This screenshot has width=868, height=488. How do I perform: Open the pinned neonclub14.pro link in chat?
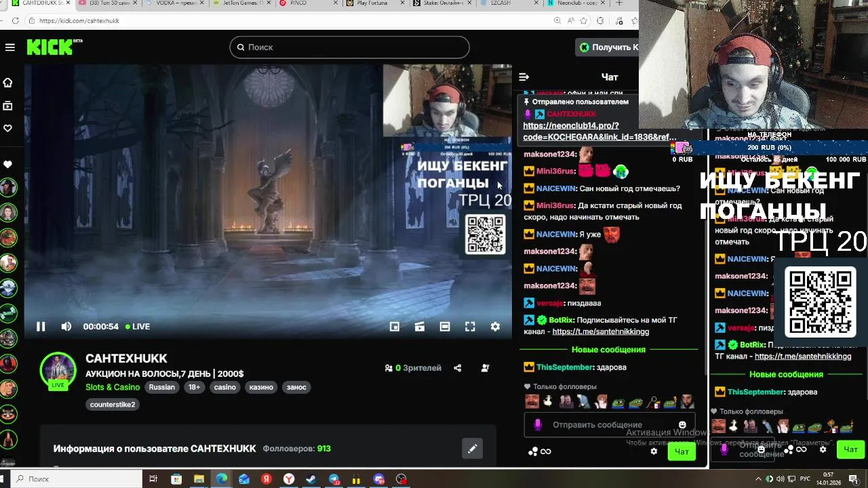pyautogui.click(x=599, y=131)
